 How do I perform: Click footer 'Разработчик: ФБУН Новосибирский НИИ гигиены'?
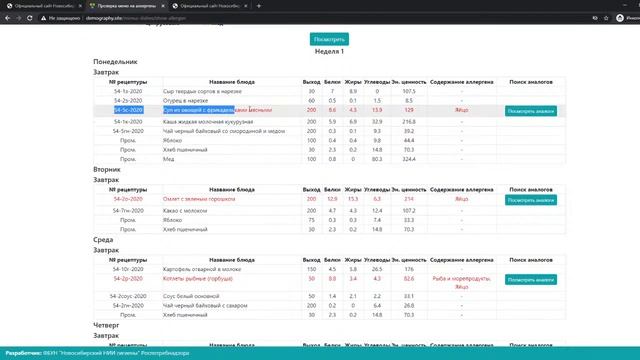(x=97, y=353)
